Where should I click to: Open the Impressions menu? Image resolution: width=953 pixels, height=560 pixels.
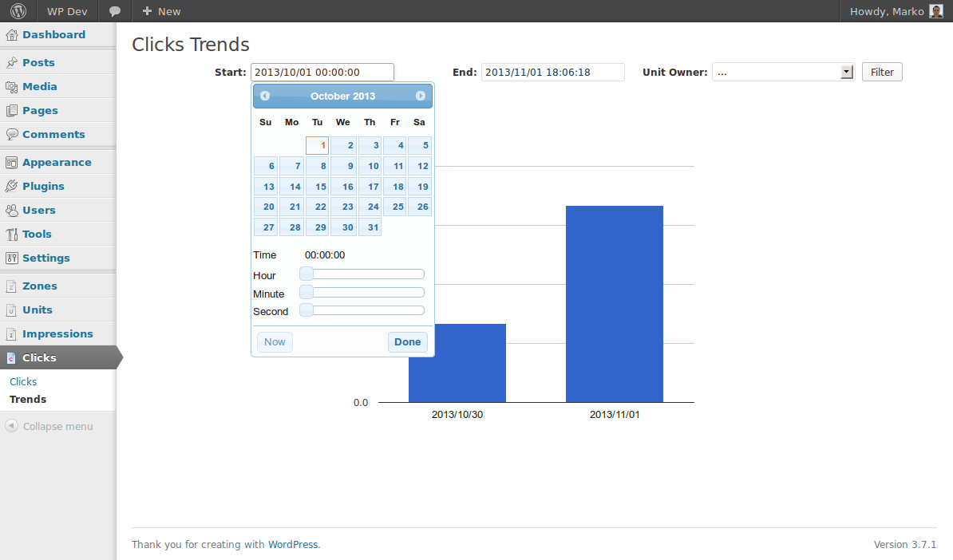point(57,334)
